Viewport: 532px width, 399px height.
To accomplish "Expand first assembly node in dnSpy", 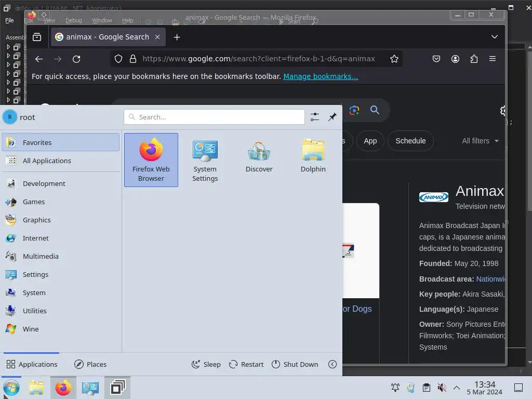I will click(x=8, y=47).
